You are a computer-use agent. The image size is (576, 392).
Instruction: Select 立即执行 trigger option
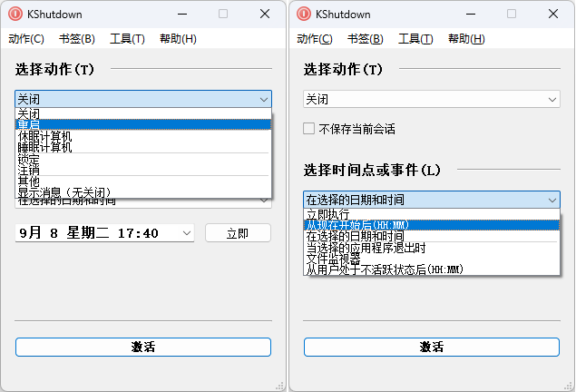tap(432, 214)
